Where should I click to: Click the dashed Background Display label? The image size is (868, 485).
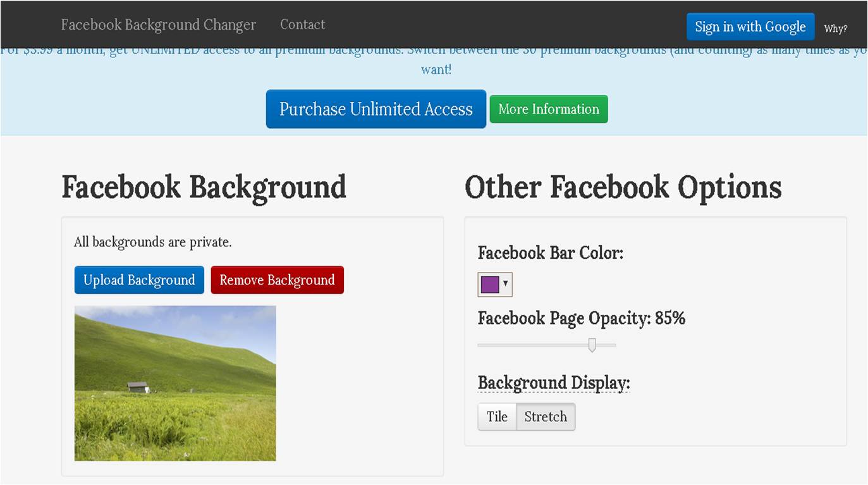(x=553, y=383)
